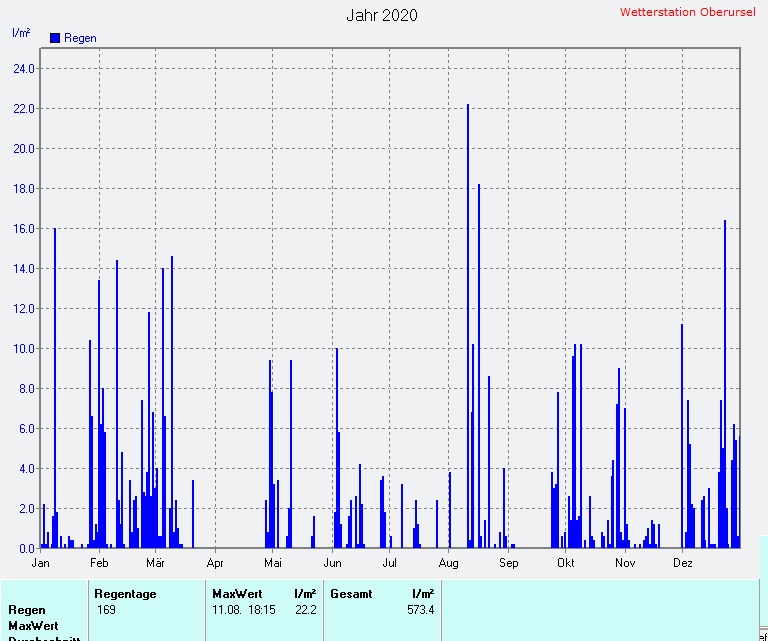
Task: Click the 'Mai' month label
Action: [x=273, y=563]
